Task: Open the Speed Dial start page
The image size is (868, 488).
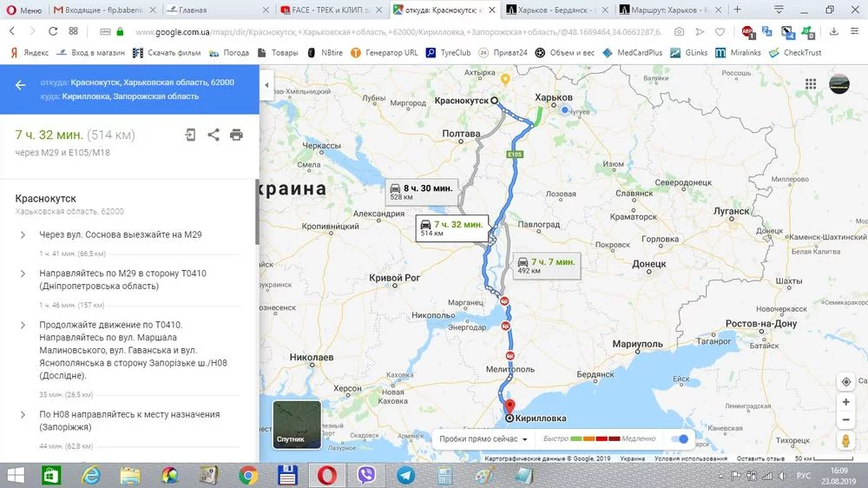Action: (73, 31)
